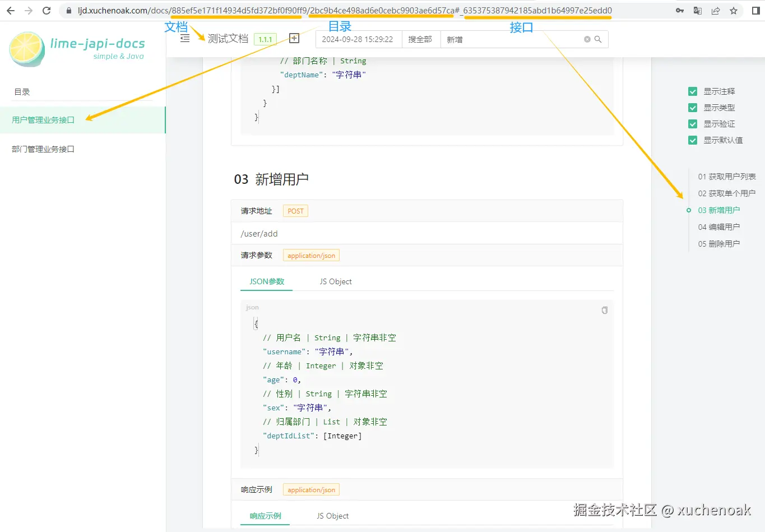
Task: Reload the page with refresh icon
Action: coord(47,10)
